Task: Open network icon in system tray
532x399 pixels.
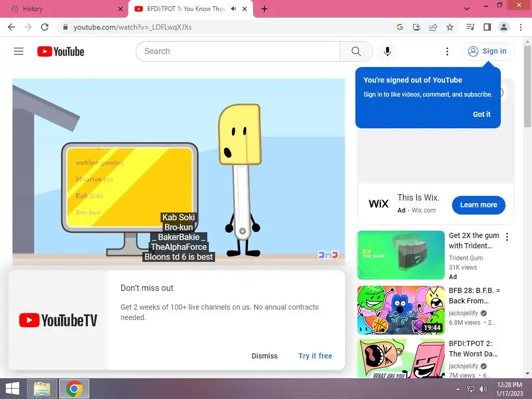Action: (471, 389)
